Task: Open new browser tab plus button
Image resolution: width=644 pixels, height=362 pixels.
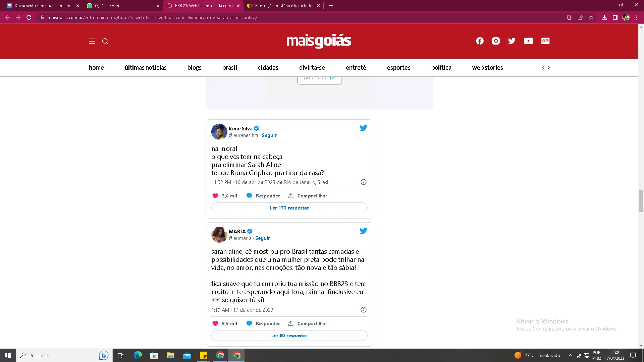Action: 331,6
